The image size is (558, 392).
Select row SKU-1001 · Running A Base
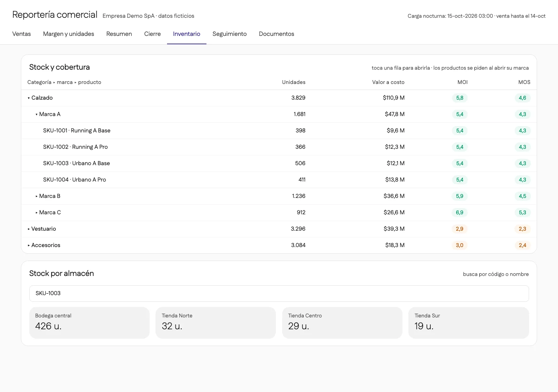pos(279,131)
